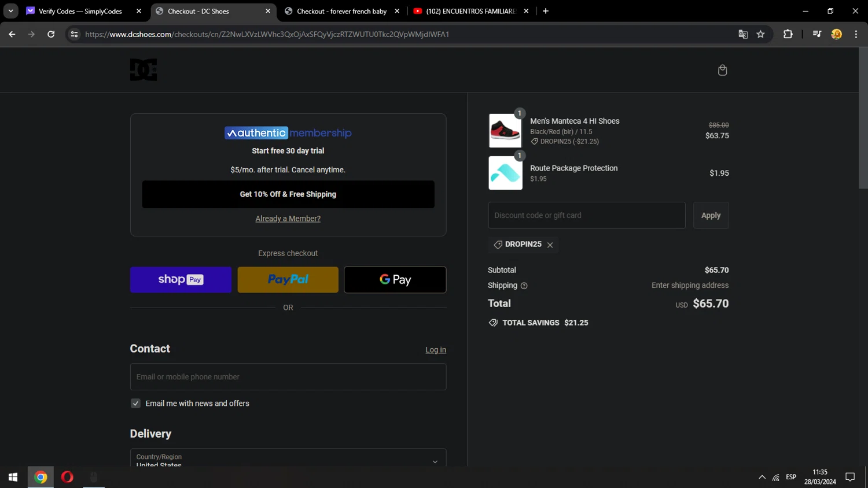This screenshot has width=868, height=488.
Task: Switch to Checkout - forever french baby tab
Action: point(341,11)
